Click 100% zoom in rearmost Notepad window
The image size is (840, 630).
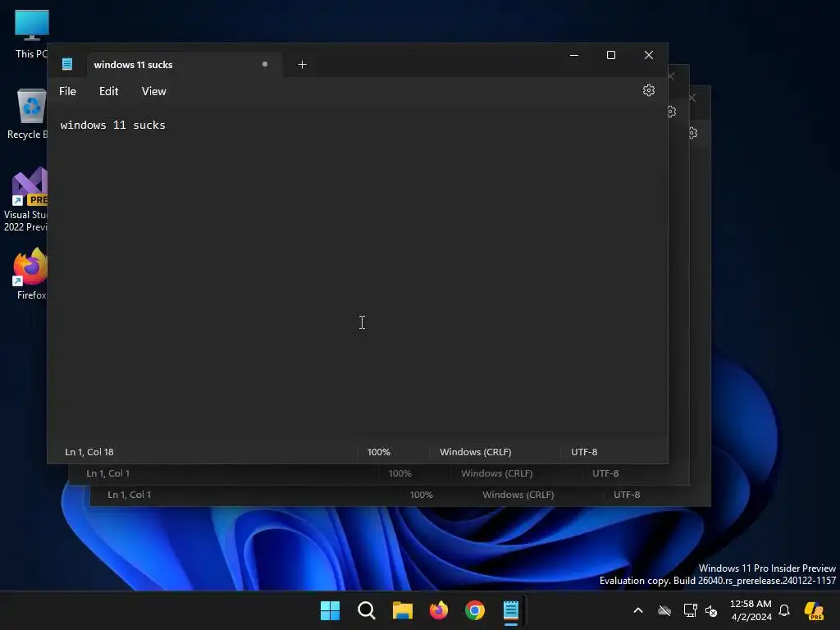pos(422,495)
